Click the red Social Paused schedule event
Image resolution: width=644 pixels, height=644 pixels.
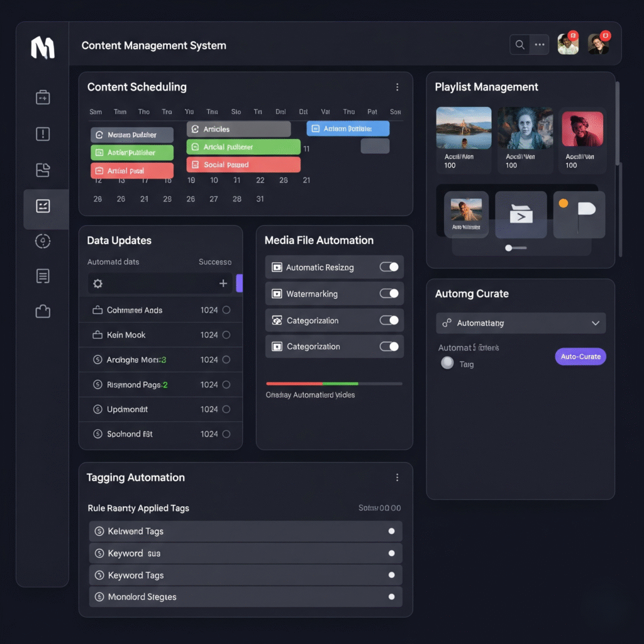pos(243,165)
